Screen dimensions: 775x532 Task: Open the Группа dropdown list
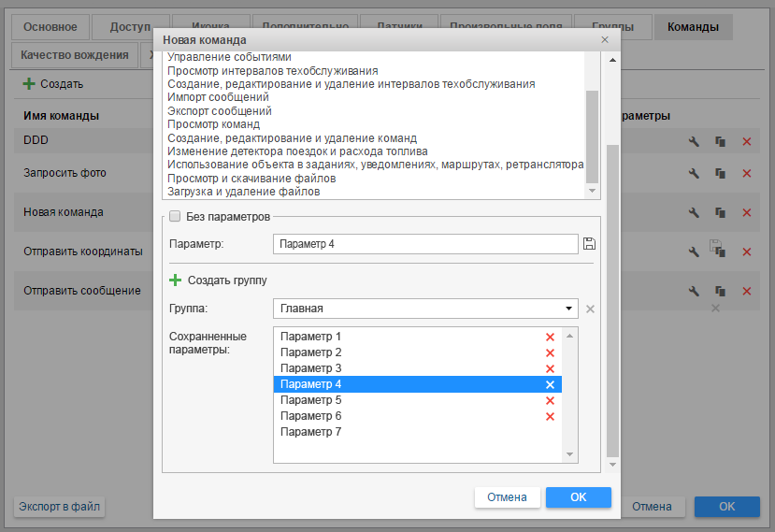click(x=569, y=309)
